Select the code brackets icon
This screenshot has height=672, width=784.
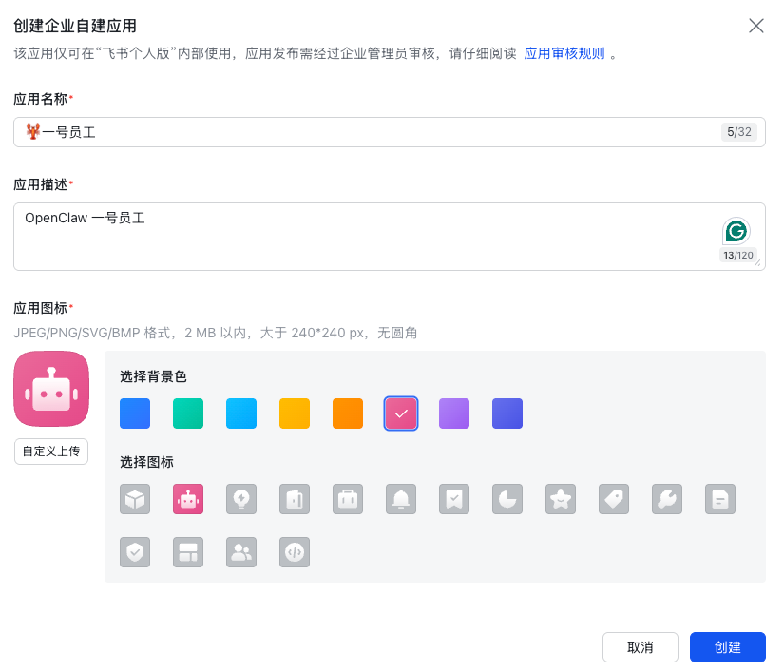pyautogui.click(x=295, y=552)
